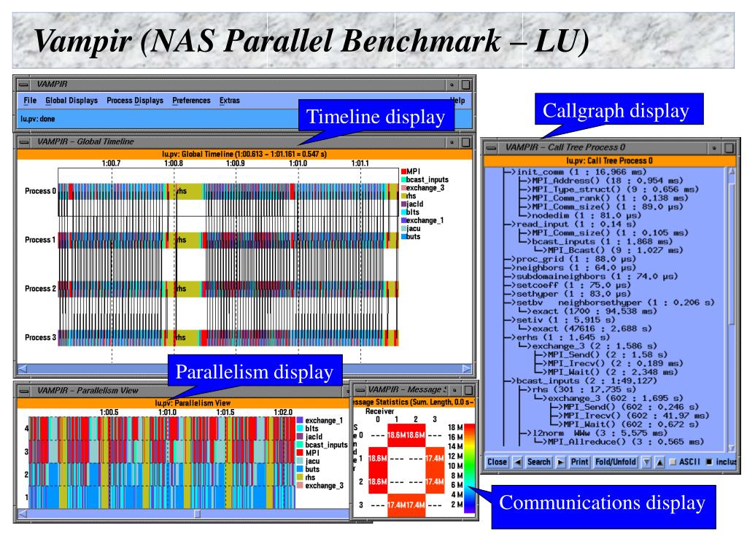Click the fold-down triangle button
This screenshot has height=560, width=747.
[646, 462]
